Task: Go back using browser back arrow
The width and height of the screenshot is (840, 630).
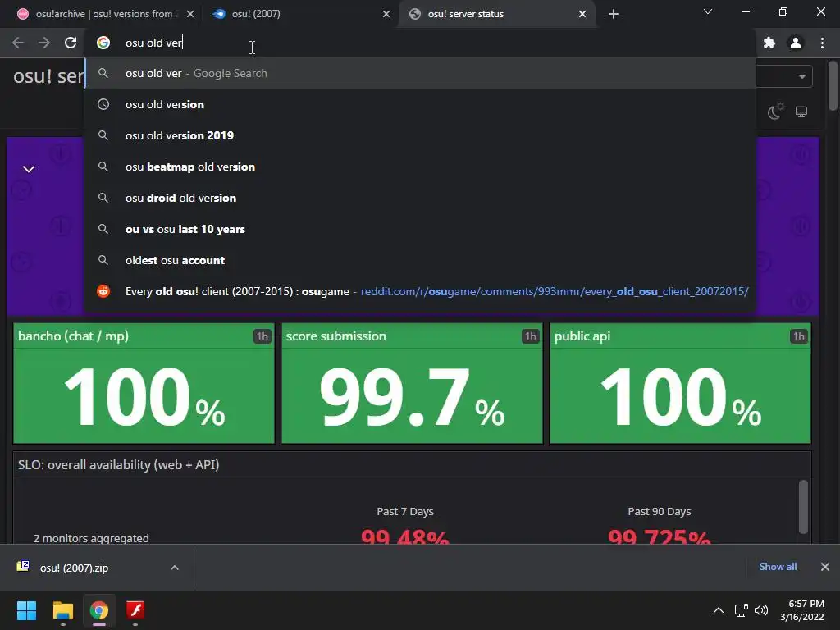Action: (x=18, y=43)
